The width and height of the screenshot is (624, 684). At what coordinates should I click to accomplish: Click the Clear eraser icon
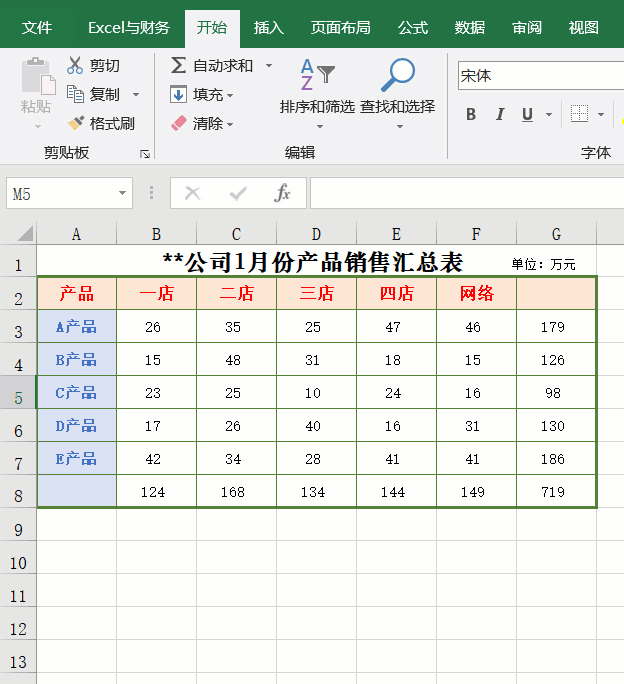(178, 123)
